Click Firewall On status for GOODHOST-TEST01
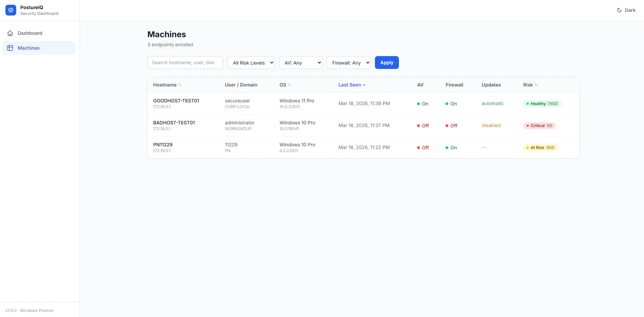Viewport: 644px width, 317px height. pyautogui.click(x=451, y=104)
